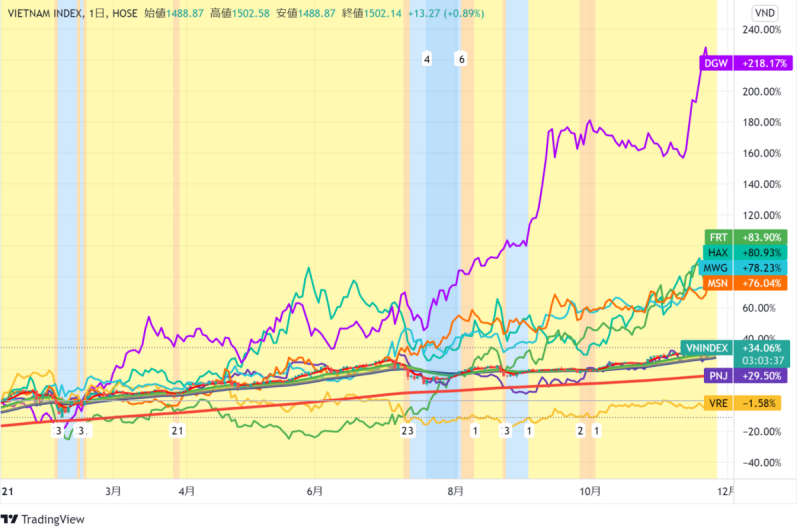Open the VND currency selector

pyautogui.click(x=764, y=13)
